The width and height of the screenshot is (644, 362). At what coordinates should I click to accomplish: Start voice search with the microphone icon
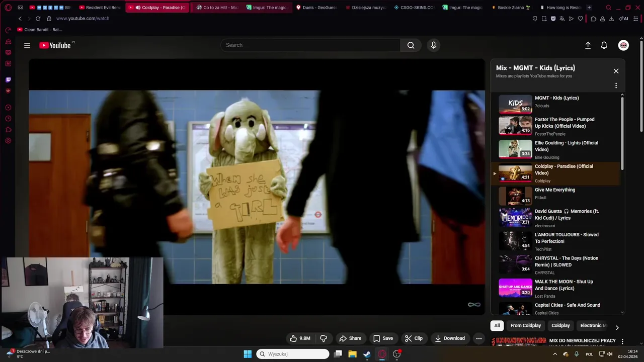click(434, 45)
